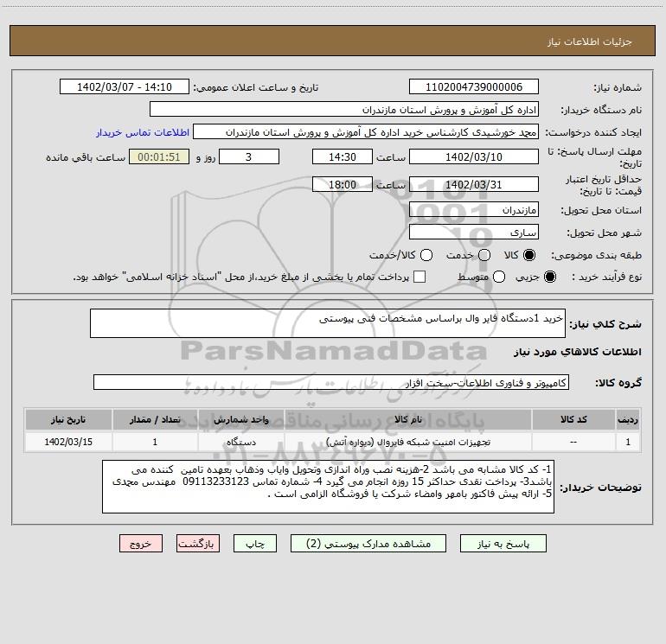666x644 pixels.
Task: Click the پاسخ به نیاز button
Action: [503, 544]
